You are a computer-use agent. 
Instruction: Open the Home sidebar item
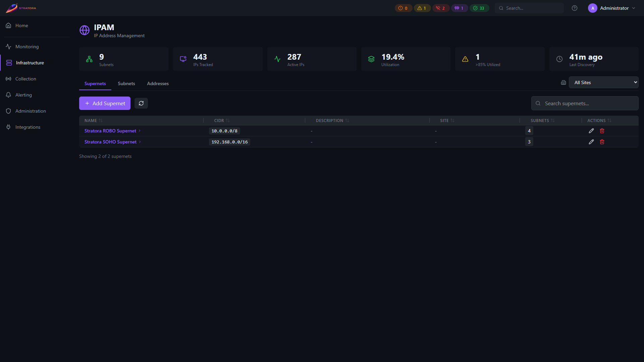point(21,25)
